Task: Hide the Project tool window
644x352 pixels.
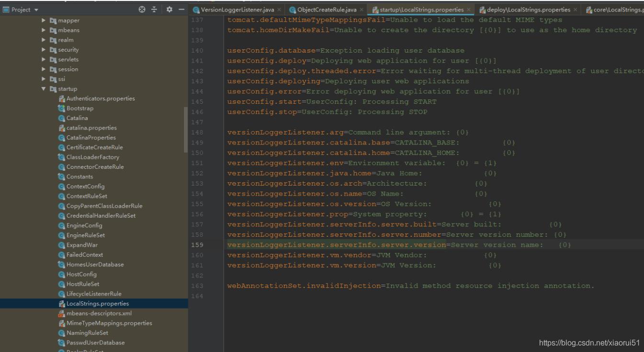Action: [181, 10]
